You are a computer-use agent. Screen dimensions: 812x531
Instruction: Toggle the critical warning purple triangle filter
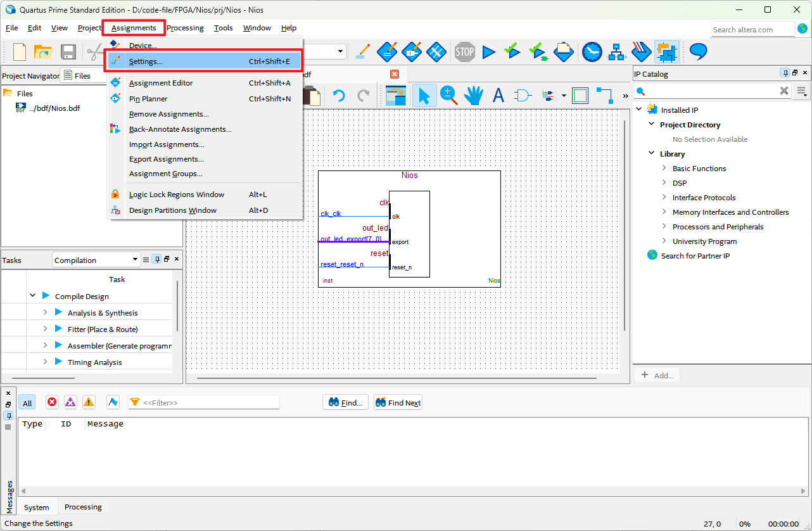coord(70,402)
